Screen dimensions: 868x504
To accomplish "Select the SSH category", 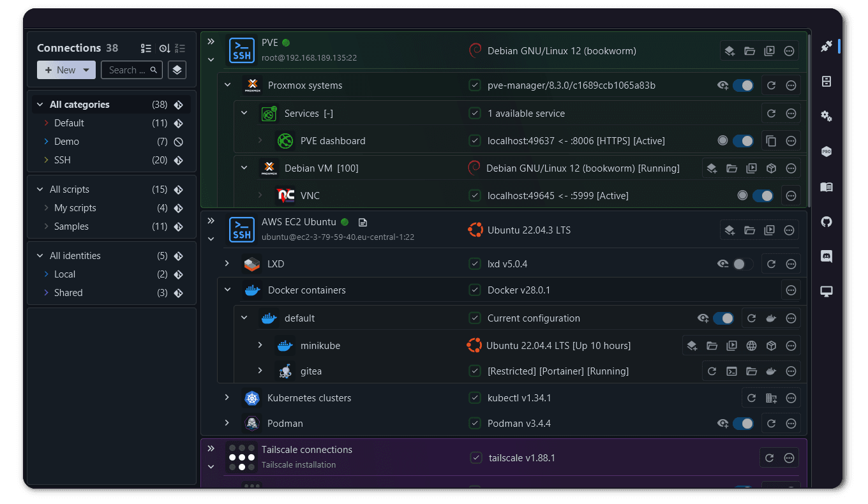I will tap(63, 160).
